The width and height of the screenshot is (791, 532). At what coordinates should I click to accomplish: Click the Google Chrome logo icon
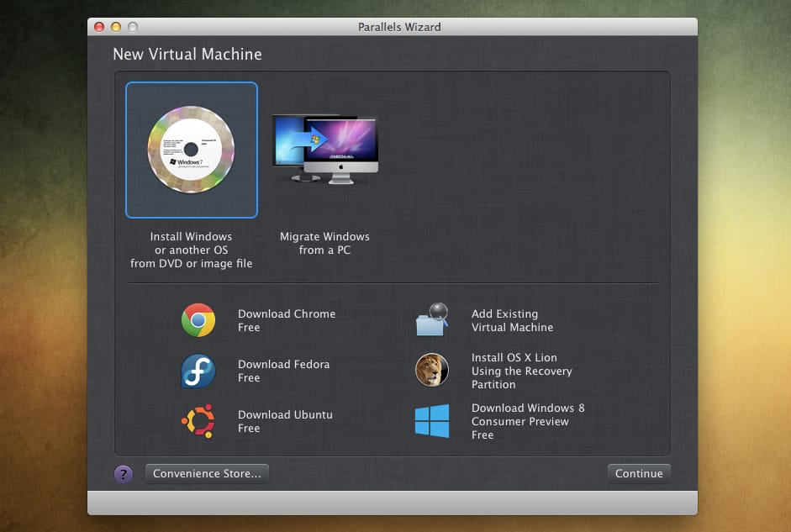198,320
